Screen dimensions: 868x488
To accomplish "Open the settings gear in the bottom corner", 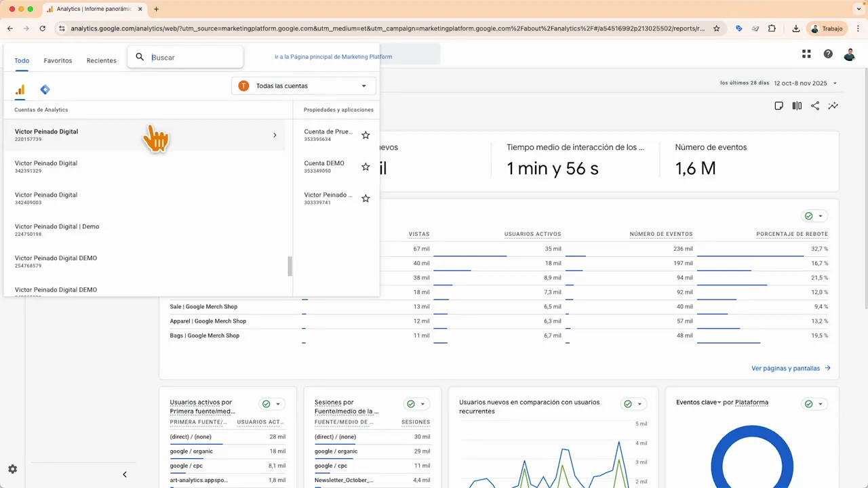I will 12,469.
